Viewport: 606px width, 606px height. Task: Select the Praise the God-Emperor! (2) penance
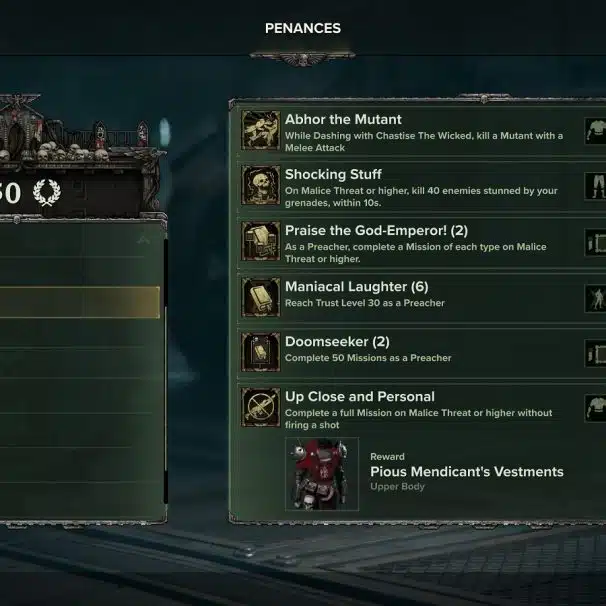(376, 231)
